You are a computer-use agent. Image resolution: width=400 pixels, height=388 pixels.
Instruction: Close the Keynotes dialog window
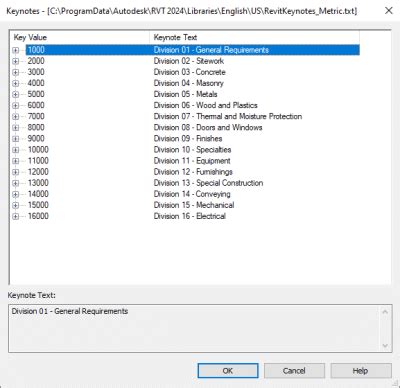[389, 11]
